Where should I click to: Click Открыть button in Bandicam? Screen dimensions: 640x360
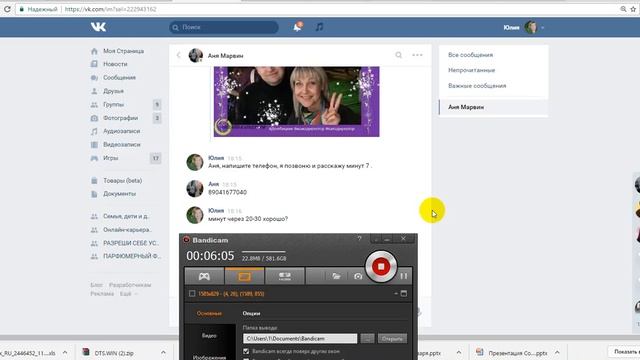tap(392, 338)
